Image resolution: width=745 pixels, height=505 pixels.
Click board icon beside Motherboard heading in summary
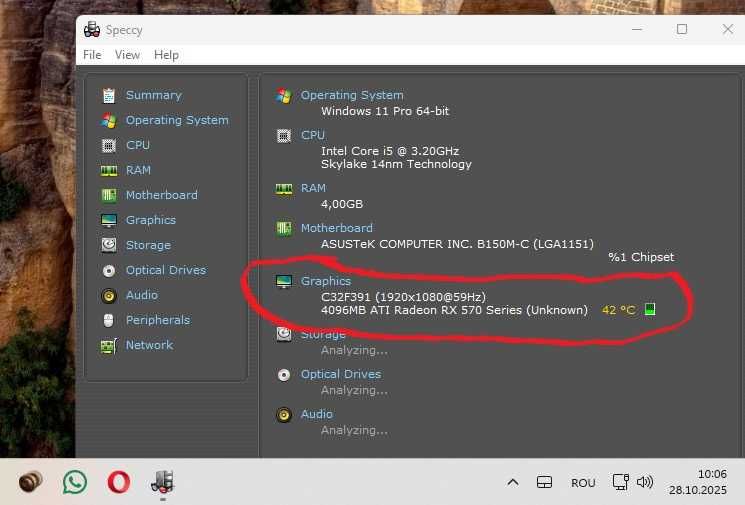284,229
